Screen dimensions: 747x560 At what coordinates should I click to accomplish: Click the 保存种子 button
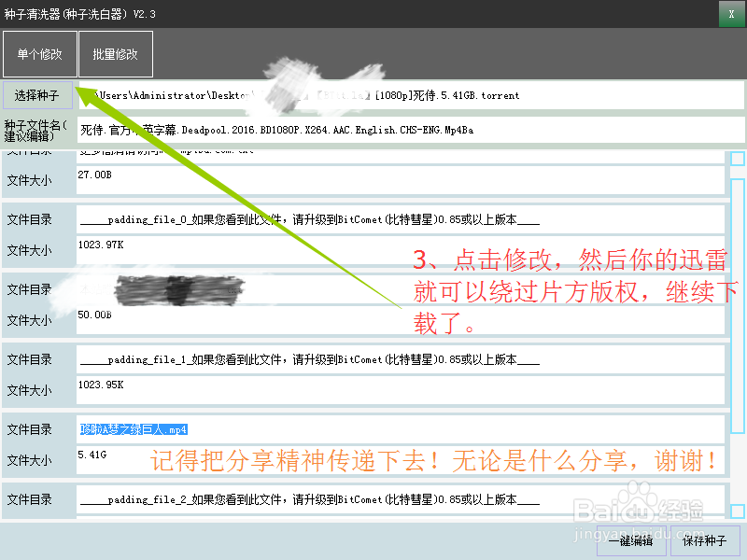click(705, 540)
